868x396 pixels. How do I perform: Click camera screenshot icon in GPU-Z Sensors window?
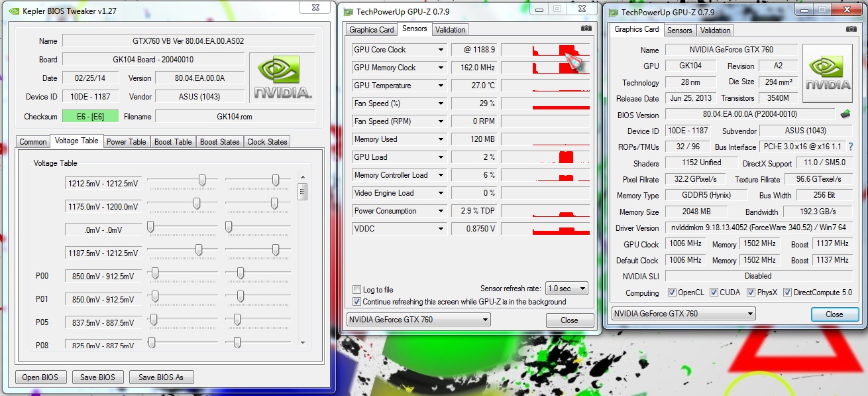coord(586,29)
